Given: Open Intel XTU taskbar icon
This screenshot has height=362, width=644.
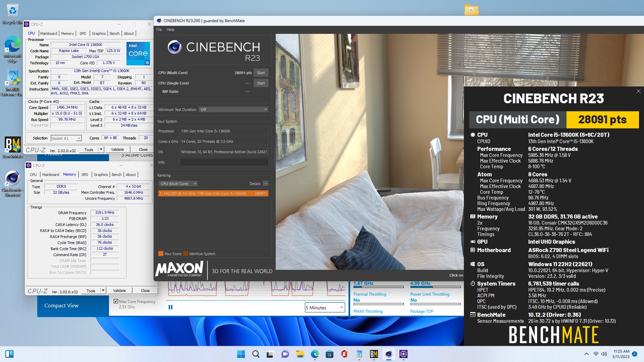Looking at the screenshot, I should point(359,354).
